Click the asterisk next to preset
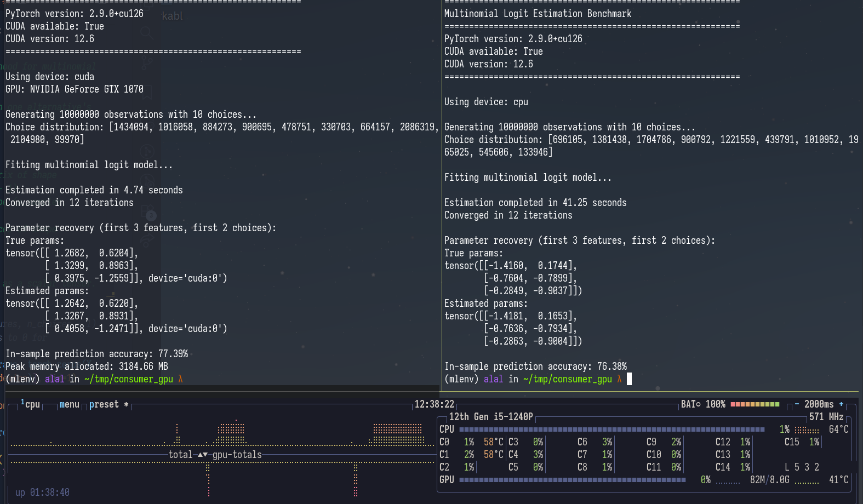The height and width of the screenshot is (504, 863). [x=126, y=404]
